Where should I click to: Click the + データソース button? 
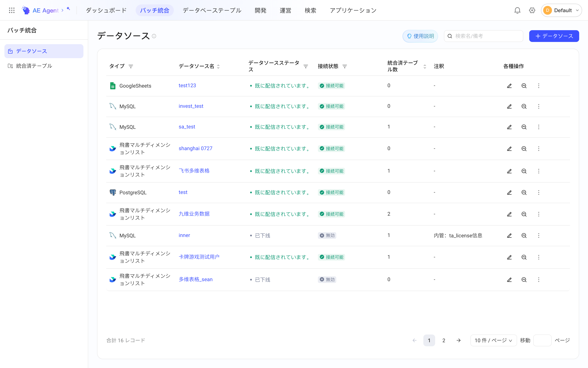coord(554,36)
